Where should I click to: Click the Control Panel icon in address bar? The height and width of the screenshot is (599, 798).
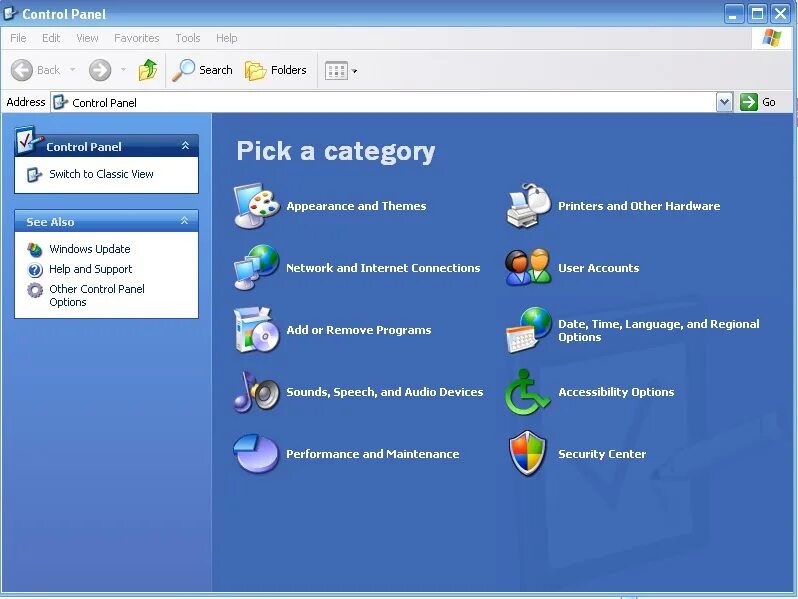(61, 102)
